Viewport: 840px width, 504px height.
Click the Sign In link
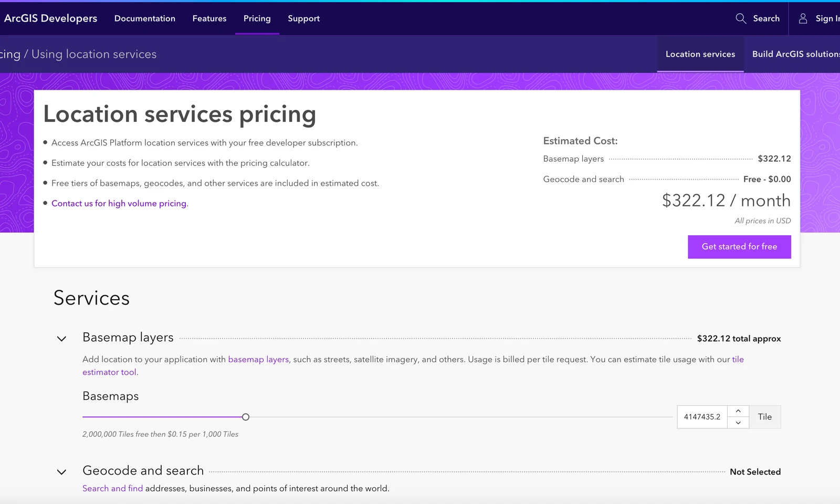(827, 18)
